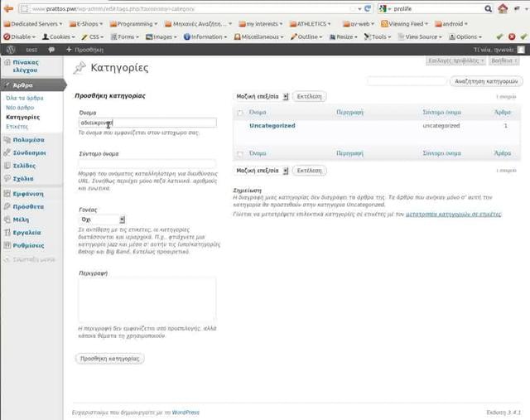Select all categories via header checkbox
Screen dimensions: 530x420
pyautogui.click(x=240, y=113)
